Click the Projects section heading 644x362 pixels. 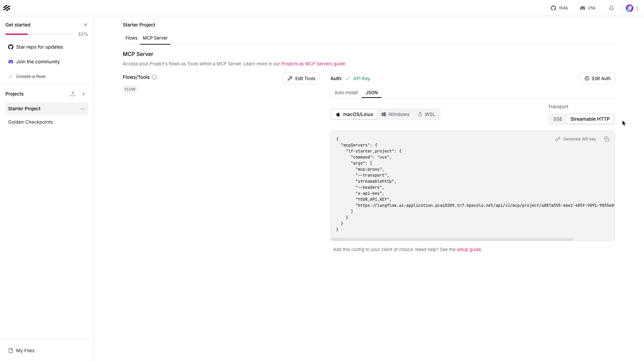14,94
